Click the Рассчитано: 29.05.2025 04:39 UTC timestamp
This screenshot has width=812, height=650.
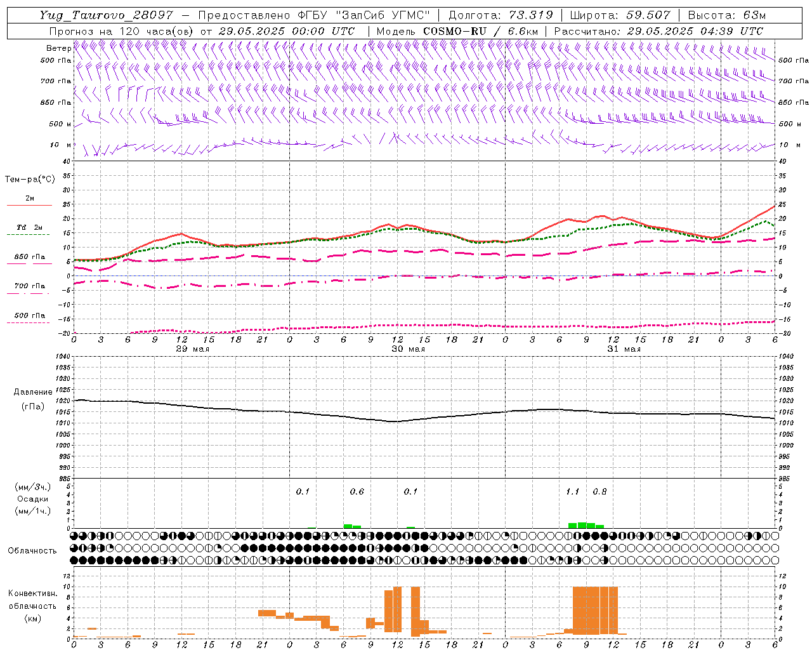pyautogui.click(x=658, y=31)
